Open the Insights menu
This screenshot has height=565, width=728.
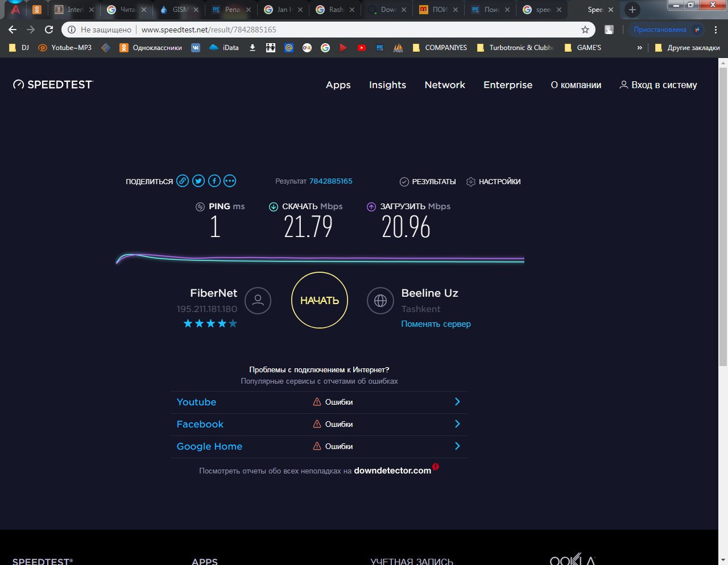(x=388, y=85)
